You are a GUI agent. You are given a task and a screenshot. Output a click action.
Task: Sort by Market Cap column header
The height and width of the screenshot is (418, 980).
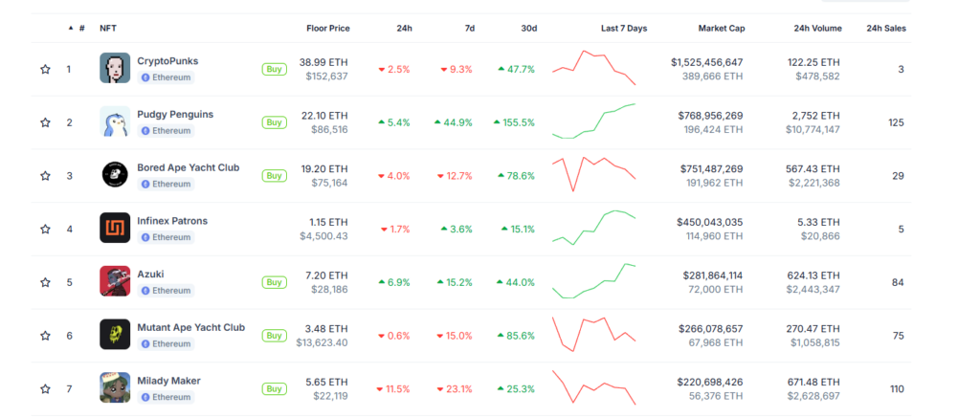click(x=722, y=28)
